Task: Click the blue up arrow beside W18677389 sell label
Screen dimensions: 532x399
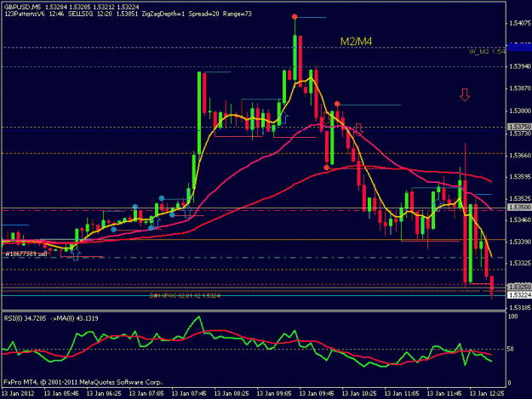Action: [x=75, y=254]
